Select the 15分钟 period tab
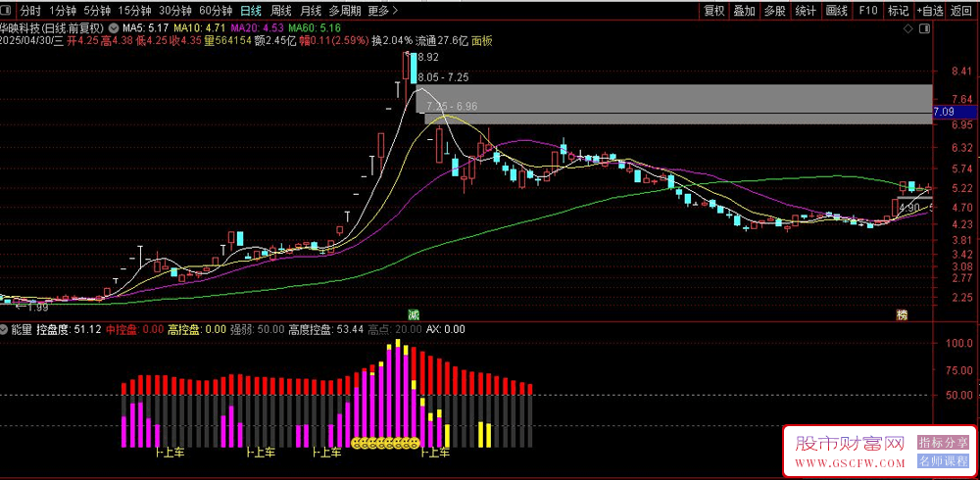The height and width of the screenshot is (480, 980). tap(134, 10)
